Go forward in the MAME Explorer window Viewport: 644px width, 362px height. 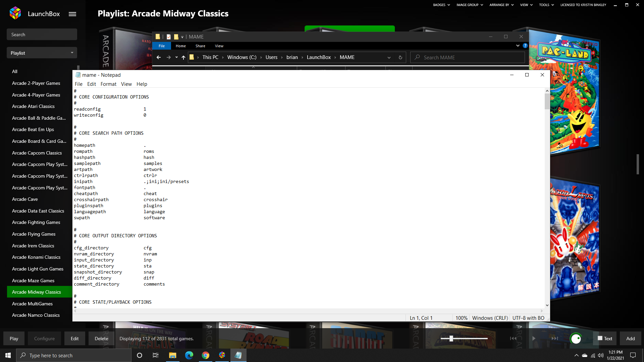click(x=169, y=57)
